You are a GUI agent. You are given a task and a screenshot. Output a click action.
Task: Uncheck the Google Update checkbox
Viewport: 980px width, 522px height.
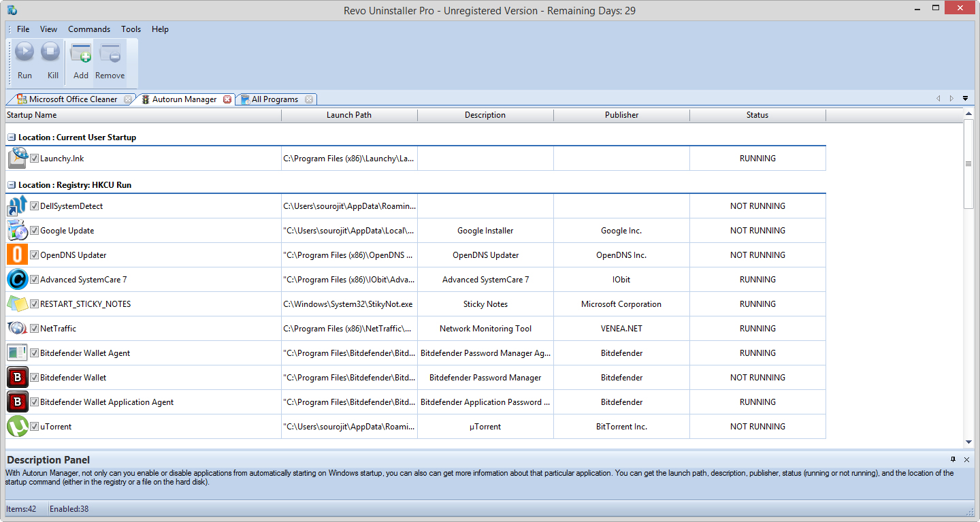pos(34,231)
